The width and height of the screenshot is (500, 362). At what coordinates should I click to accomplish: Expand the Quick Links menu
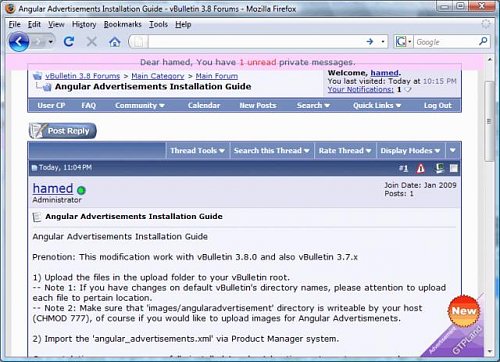pyautogui.click(x=377, y=105)
